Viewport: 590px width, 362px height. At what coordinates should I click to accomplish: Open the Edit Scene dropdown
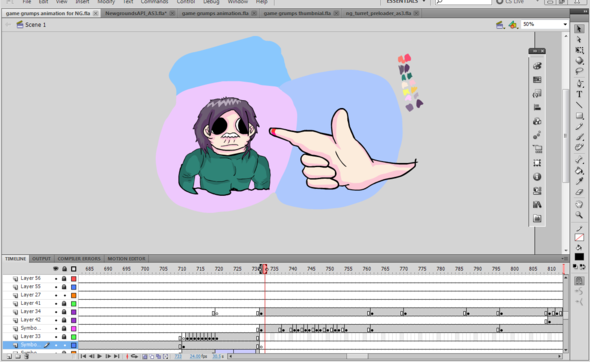click(x=500, y=25)
